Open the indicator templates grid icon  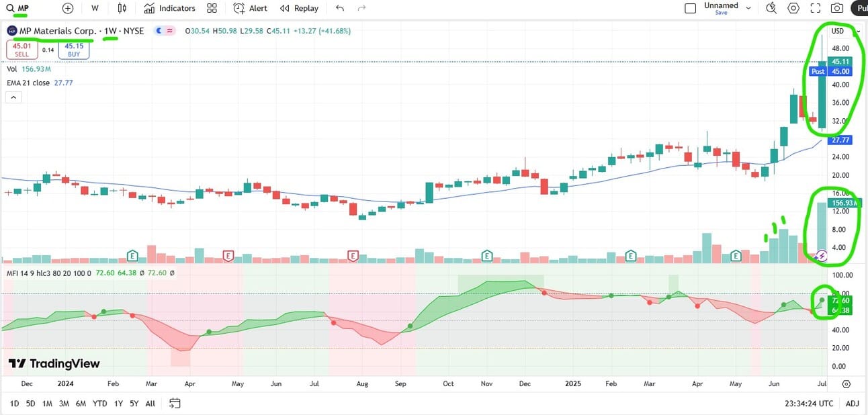(212, 8)
